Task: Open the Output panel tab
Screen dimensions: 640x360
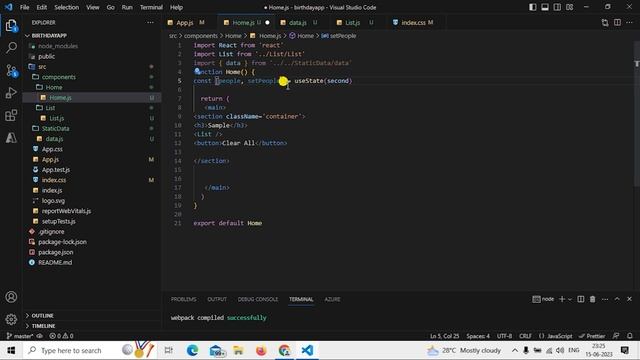Action: click(217, 299)
